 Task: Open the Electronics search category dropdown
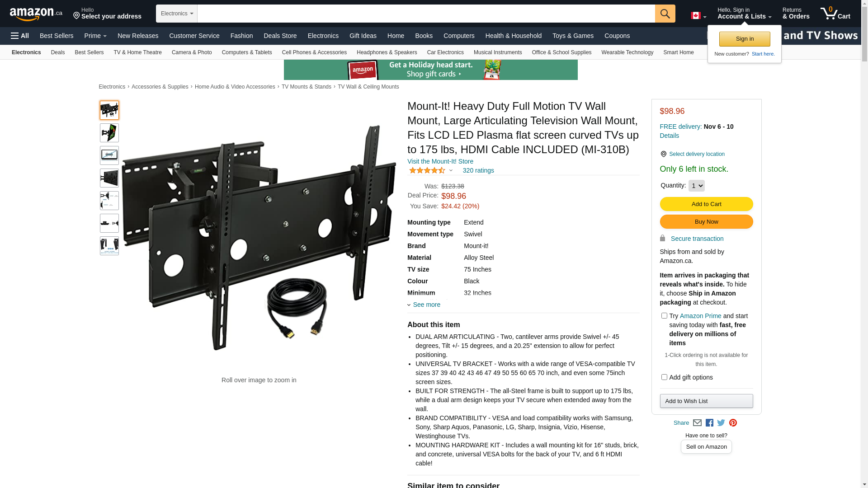pos(177,14)
